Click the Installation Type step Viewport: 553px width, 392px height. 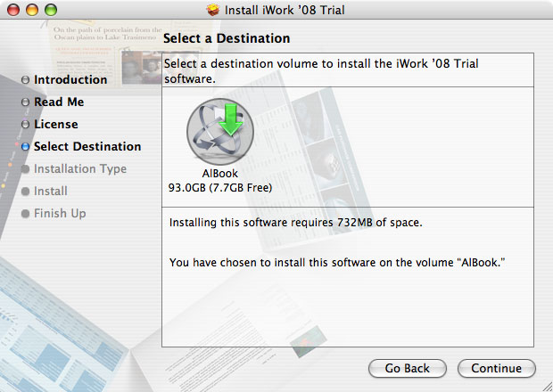(x=80, y=168)
